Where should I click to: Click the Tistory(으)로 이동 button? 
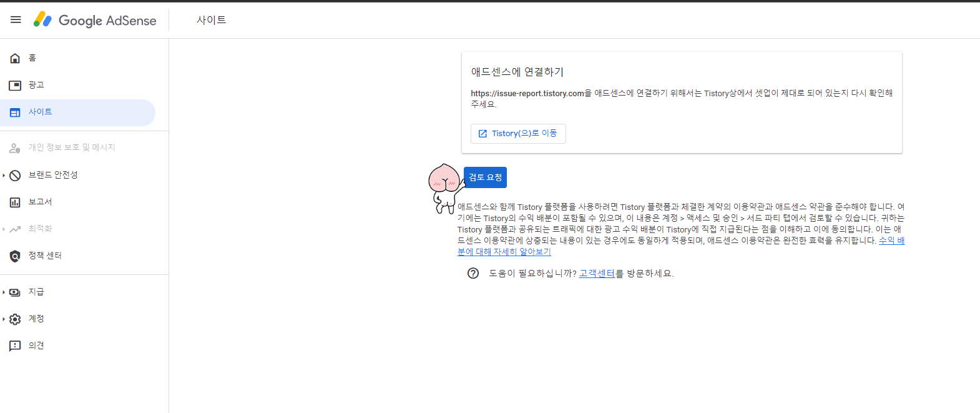point(518,134)
